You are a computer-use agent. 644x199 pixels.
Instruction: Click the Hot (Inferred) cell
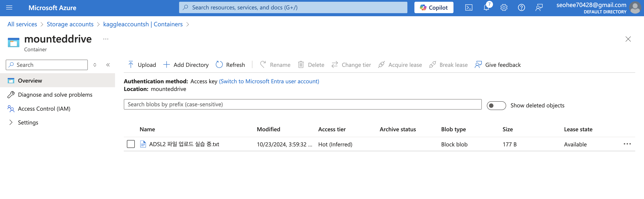pyautogui.click(x=335, y=144)
